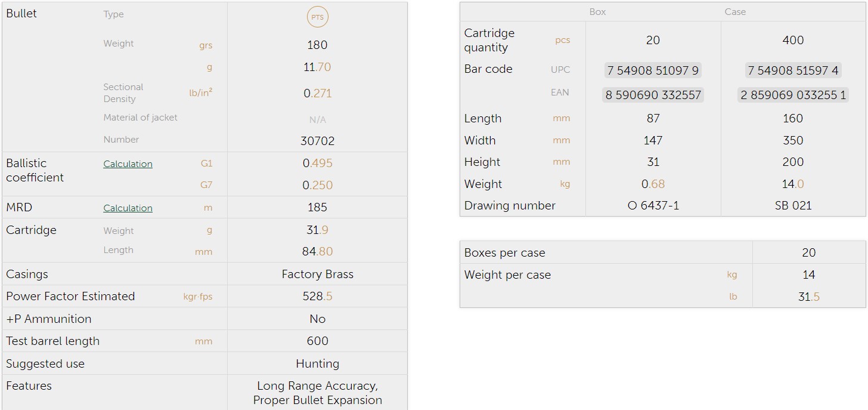Select the box UPC bar code 7 54908 51097 9

click(x=653, y=70)
